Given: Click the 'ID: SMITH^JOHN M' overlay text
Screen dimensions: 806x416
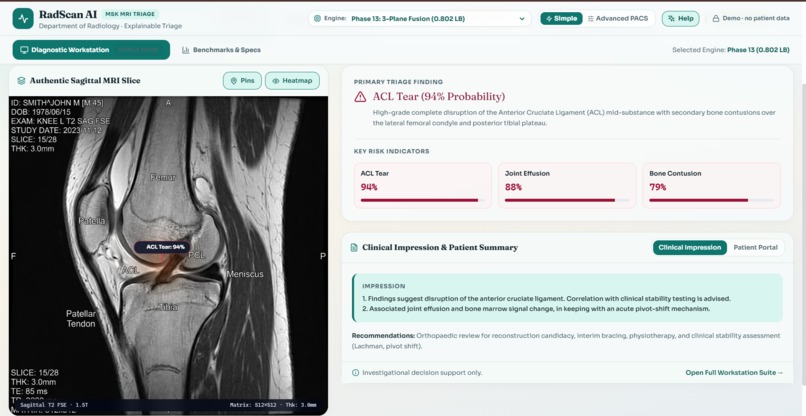Looking at the screenshot, I should pos(58,103).
